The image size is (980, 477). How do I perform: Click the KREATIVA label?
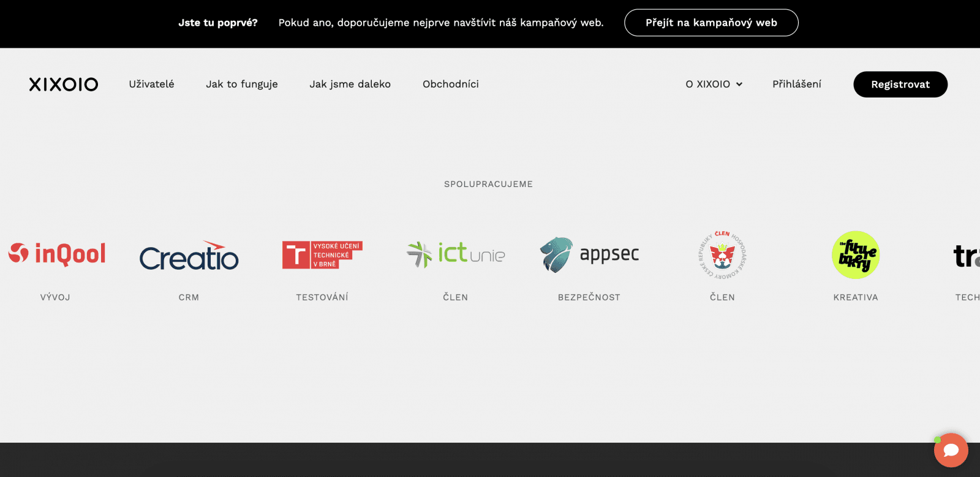(x=856, y=297)
